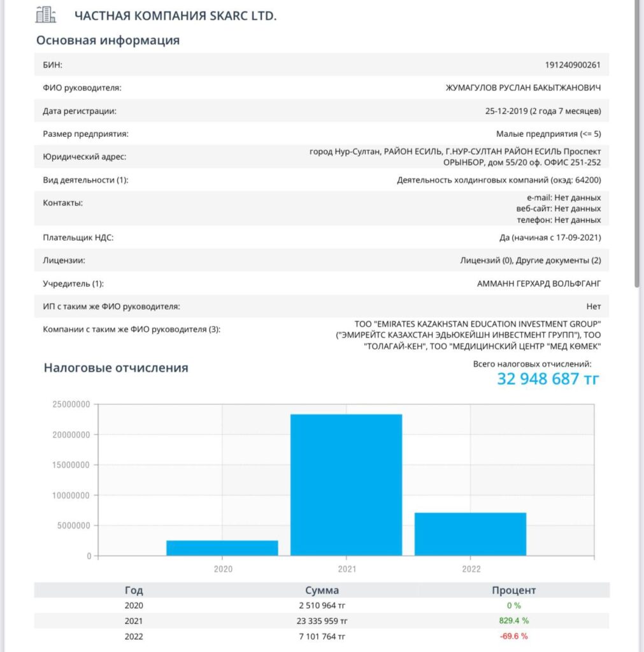Click the total tax amount 32 948 687 тг
Screen dimensions: 644x652
[548, 379]
